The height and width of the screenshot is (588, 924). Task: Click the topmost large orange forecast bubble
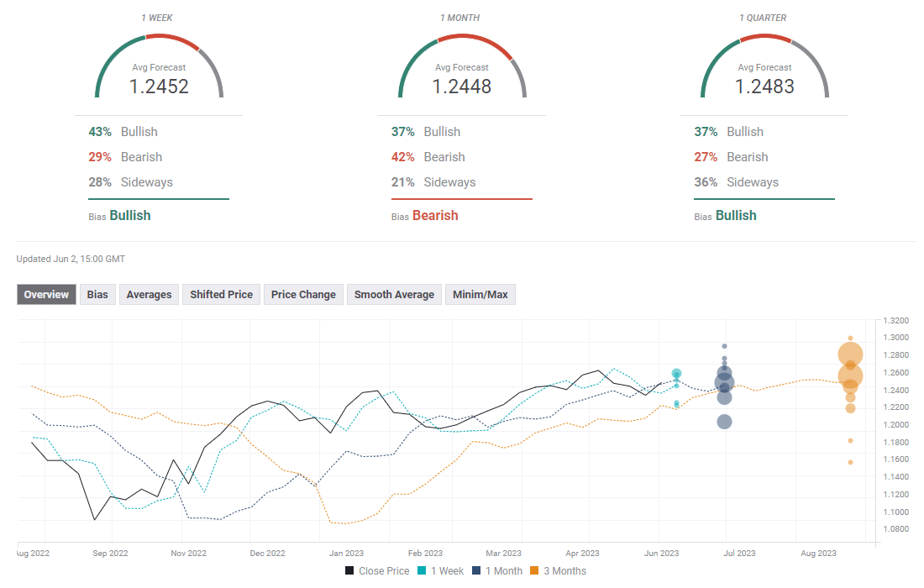pos(850,355)
